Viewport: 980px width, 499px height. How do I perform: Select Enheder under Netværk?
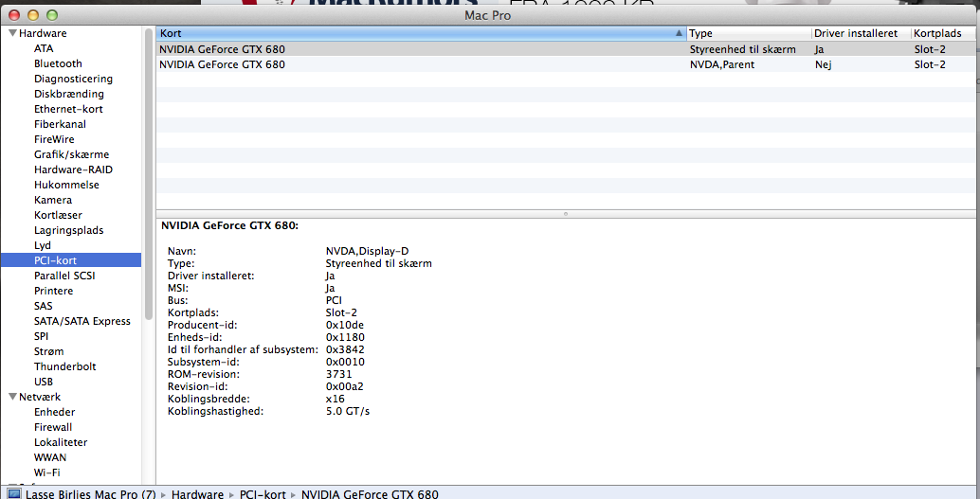[54, 412]
